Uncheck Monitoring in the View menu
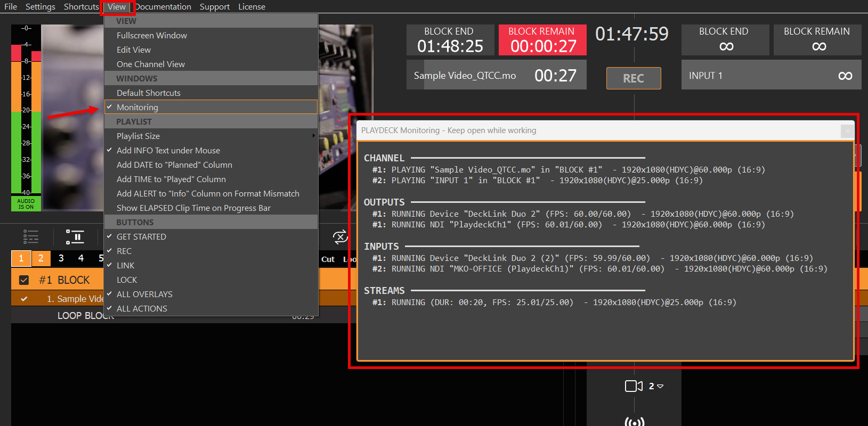 tap(211, 107)
